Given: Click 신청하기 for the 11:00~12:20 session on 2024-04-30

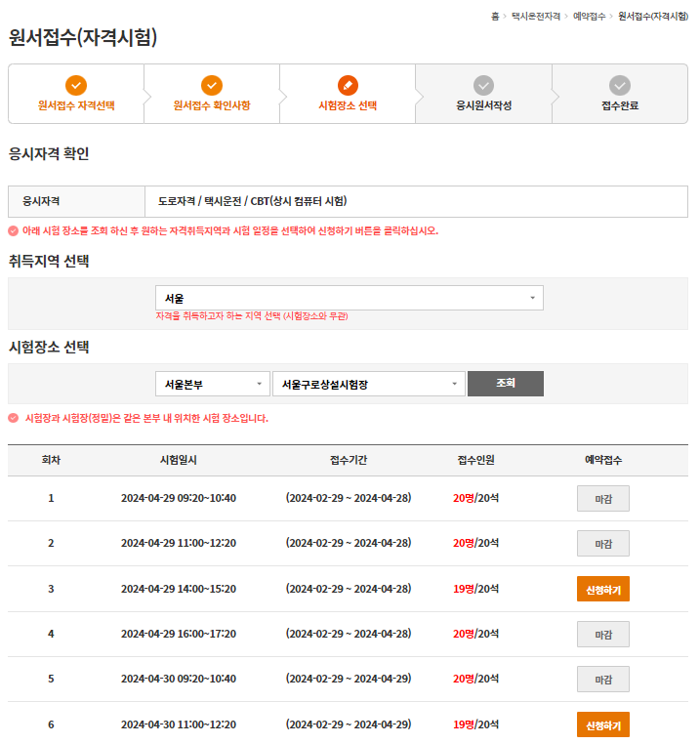Looking at the screenshot, I should [603, 724].
